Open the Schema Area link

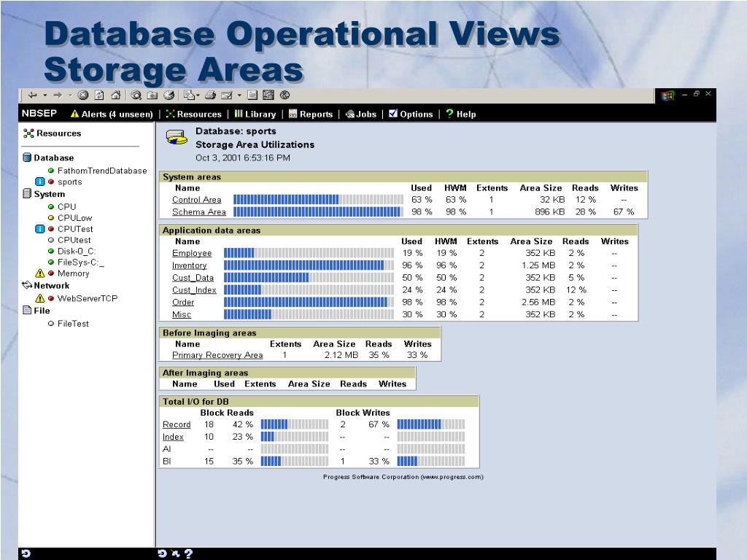199,212
